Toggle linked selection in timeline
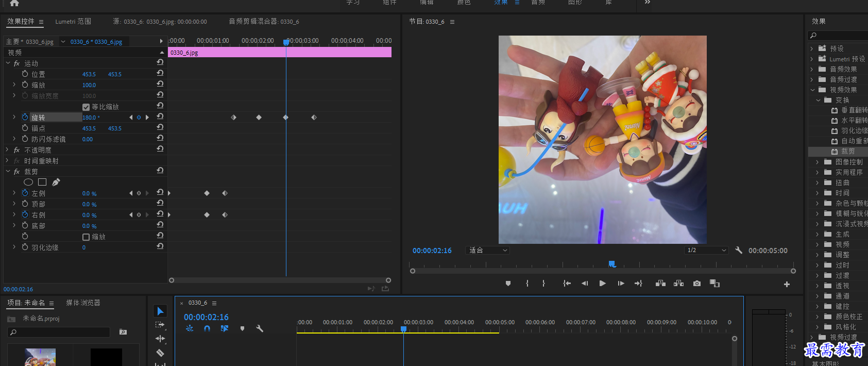 point(225,328)
